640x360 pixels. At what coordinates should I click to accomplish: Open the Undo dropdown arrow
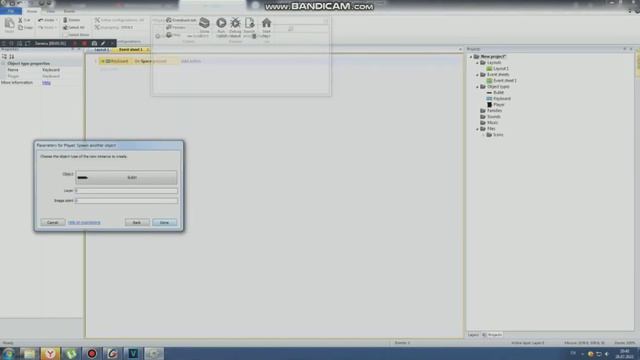[56, 20]
